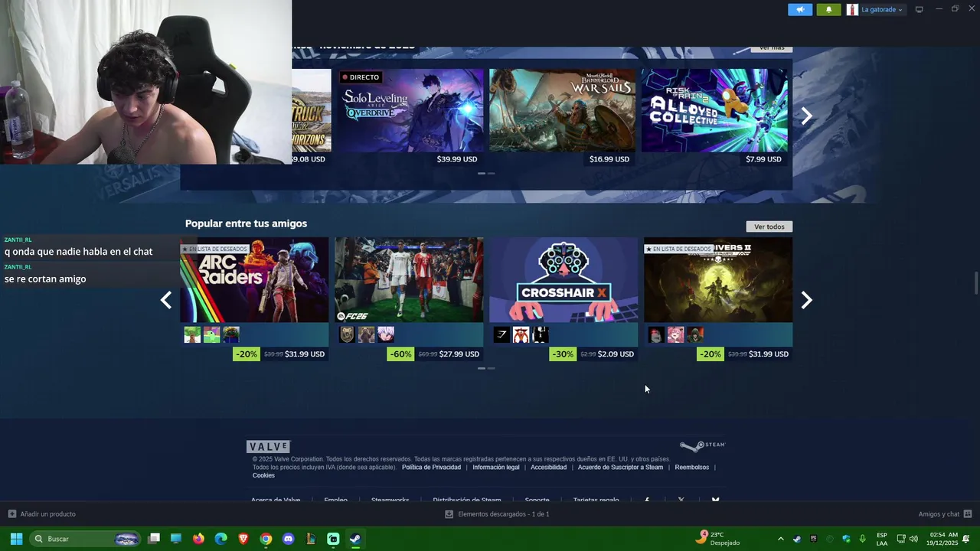The image size is (980, 551).
Task: Expand the La gatorade account dropdown
Action: pyautogui.click(x=881, y=10)
